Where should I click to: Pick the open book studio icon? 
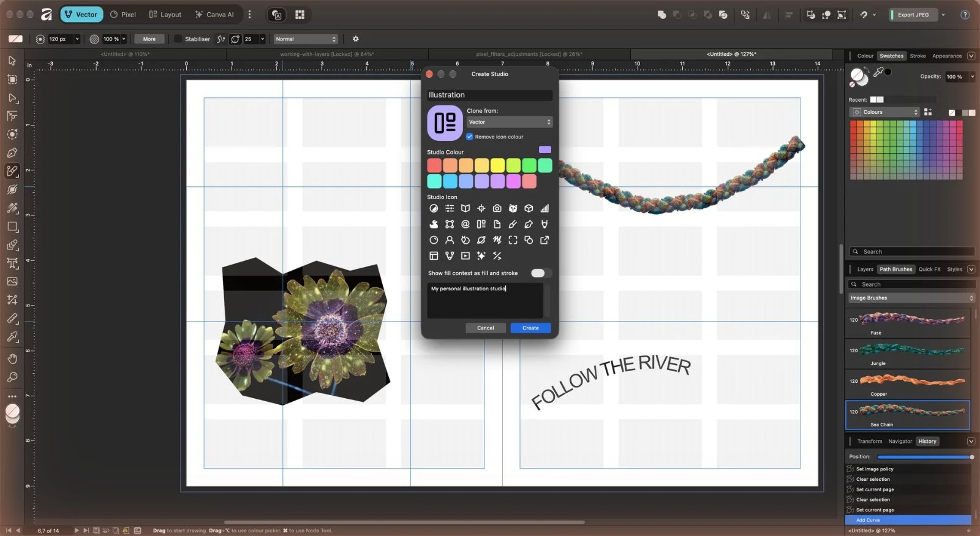tap(466, 208)
